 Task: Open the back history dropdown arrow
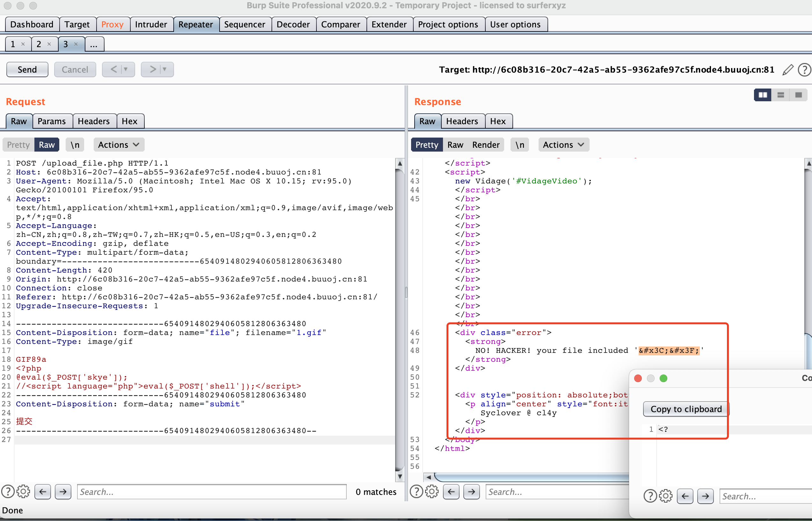(126, 69)
